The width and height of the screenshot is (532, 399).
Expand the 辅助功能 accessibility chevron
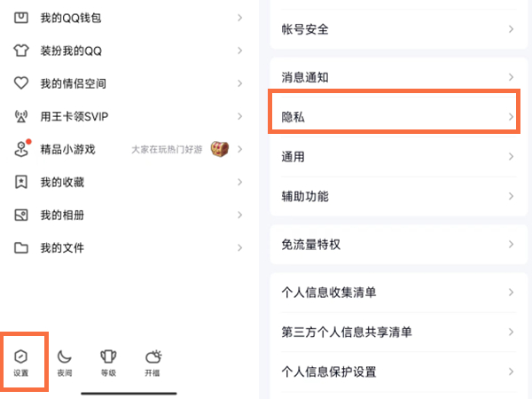[511, 196]
